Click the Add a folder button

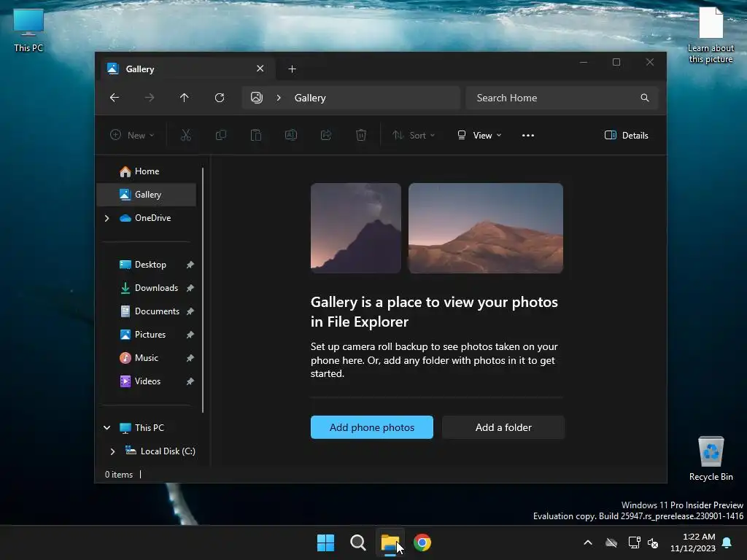pyautogui.click(x=503, y=427)
